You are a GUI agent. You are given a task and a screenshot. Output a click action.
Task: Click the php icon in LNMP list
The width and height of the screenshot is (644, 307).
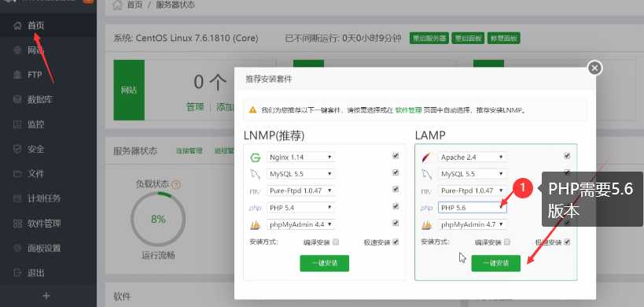pos(255,208)
